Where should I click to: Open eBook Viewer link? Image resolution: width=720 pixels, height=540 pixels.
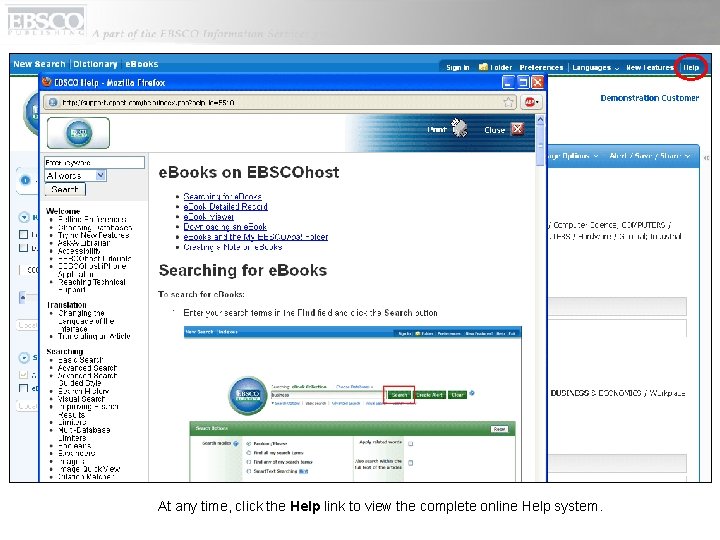coord(208,217)
